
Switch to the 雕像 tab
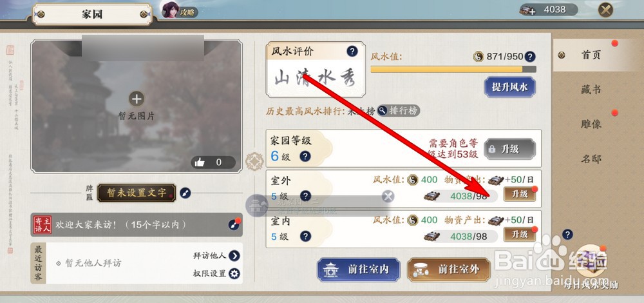591,124
